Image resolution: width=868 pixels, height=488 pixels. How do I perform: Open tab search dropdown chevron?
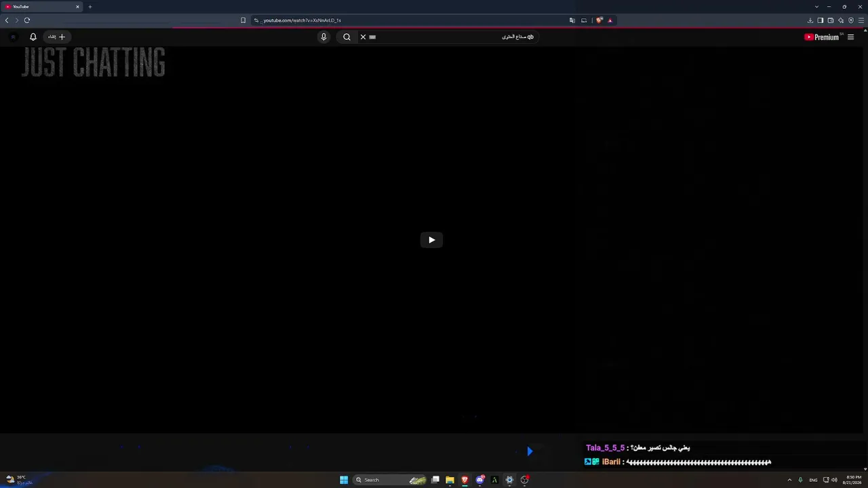[x=816, y=7]
